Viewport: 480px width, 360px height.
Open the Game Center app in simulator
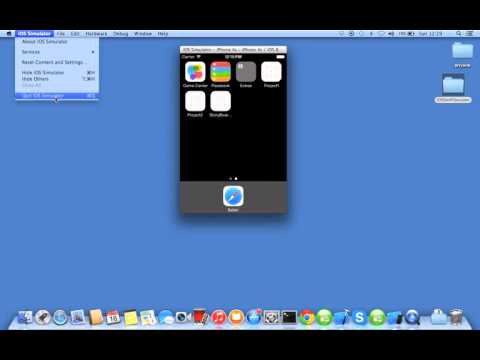point(195,72)
